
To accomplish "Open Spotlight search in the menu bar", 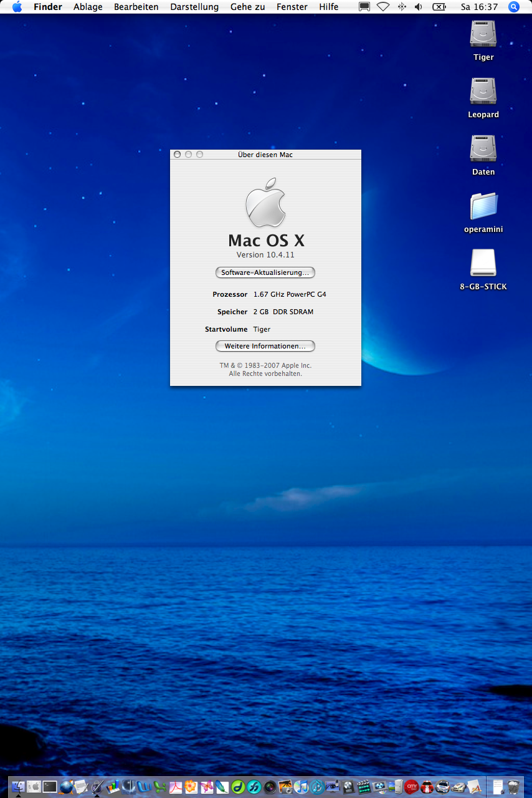I will (x=514, y=7).
